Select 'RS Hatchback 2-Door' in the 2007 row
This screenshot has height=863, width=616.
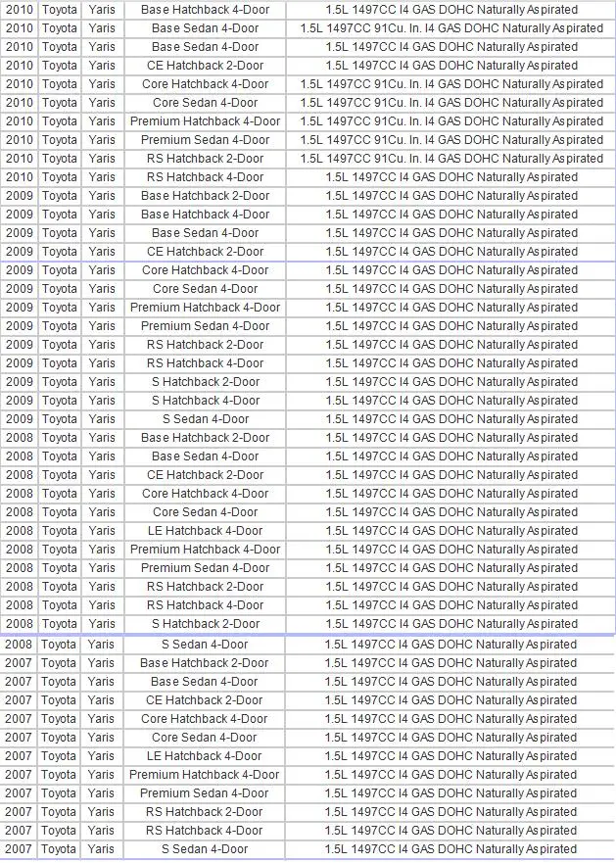(x=205, y=812)
